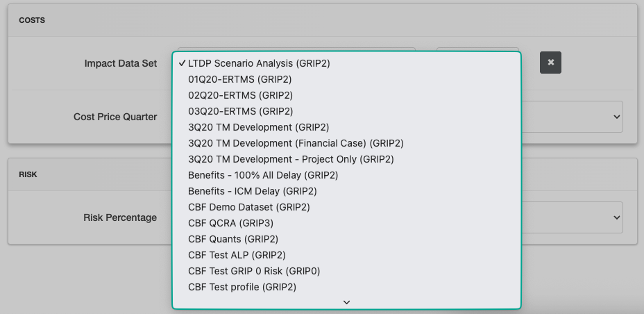644x314 pixels.
Task: Select CBF Test profile (GRIP2)
Action: pyautogui.click(x=242, y=287)
